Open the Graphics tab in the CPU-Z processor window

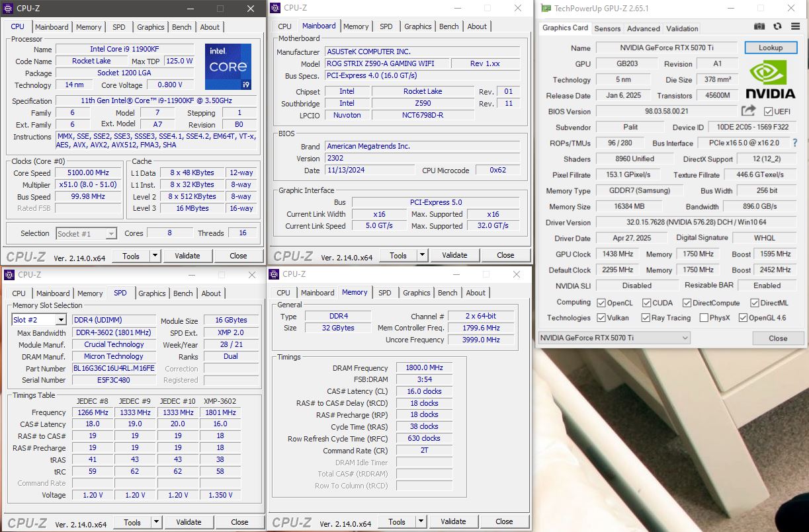coord(151,27)
